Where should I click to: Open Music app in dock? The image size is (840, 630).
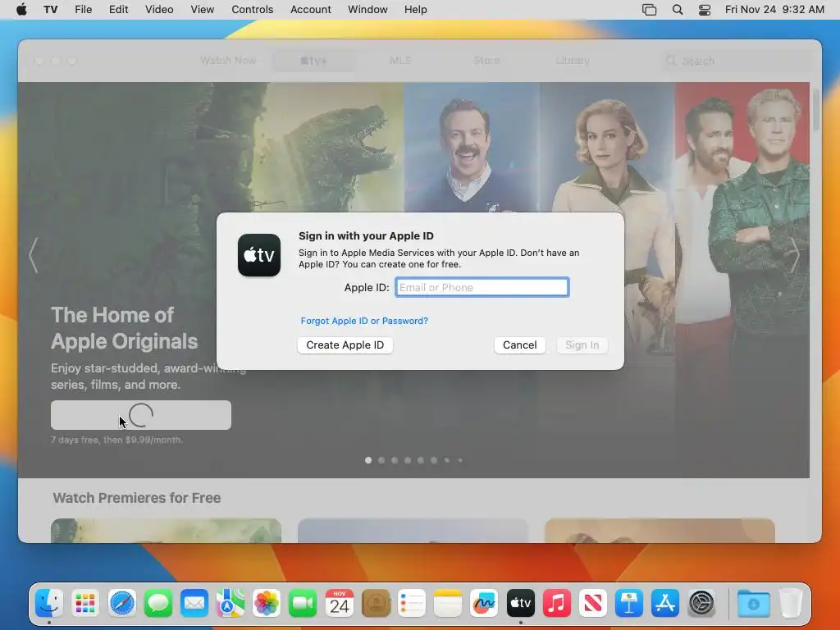click(557, 603)
